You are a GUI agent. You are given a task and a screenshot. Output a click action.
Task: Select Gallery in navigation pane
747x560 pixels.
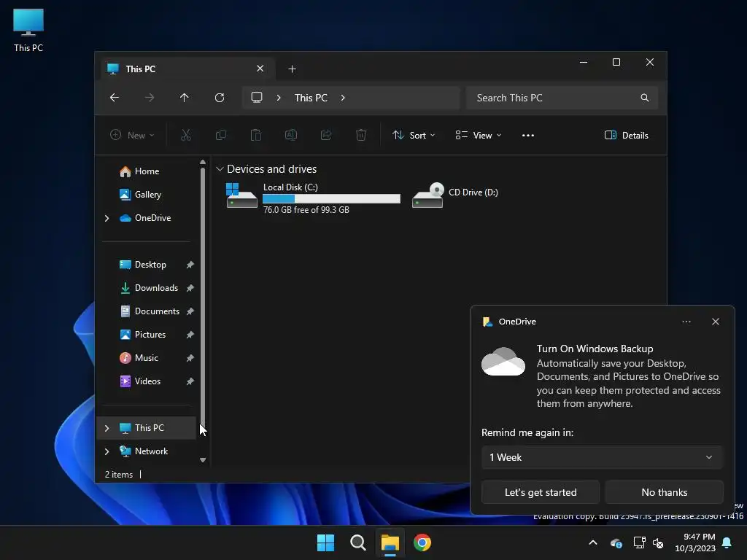pos(147,195)
